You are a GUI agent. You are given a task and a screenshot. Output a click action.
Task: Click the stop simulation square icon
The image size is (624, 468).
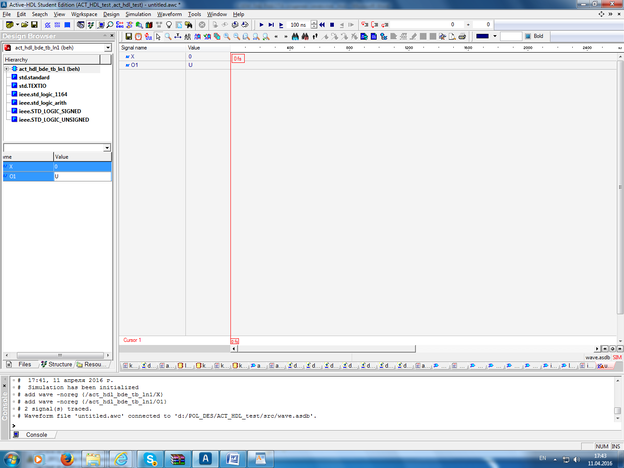[332, 24]
